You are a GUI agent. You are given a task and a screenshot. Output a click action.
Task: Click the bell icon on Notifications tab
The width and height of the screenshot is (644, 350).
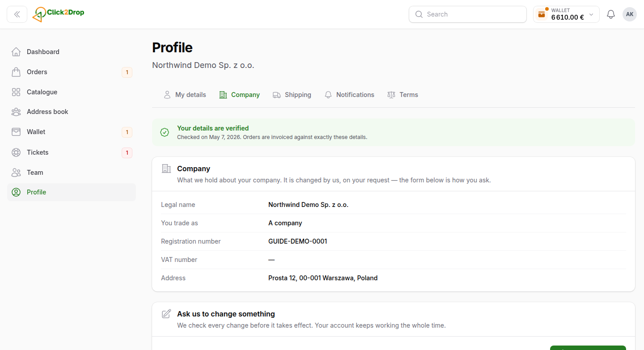(x=328, y=95)
